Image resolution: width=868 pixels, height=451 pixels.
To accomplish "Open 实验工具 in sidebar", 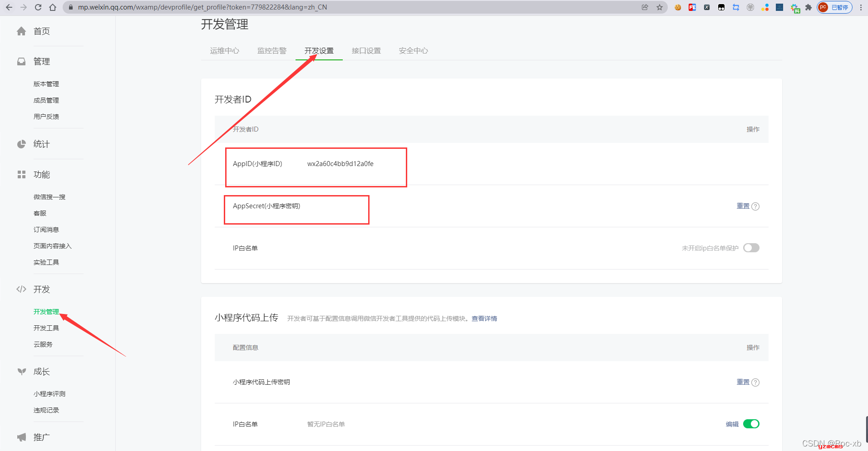I will click(46, 262).
